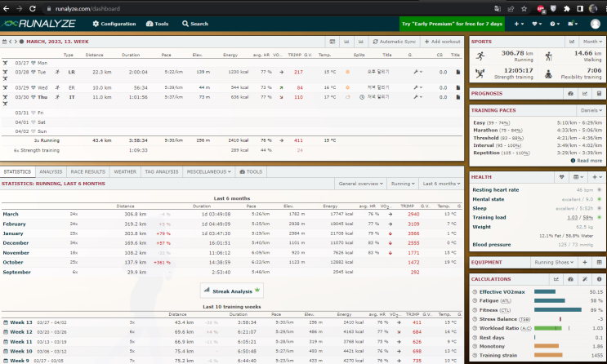Viewport: 607px width, 364px height.
Task: Switch to the Race Results tab
Action: pyautogui.click(x=88, y=171)
